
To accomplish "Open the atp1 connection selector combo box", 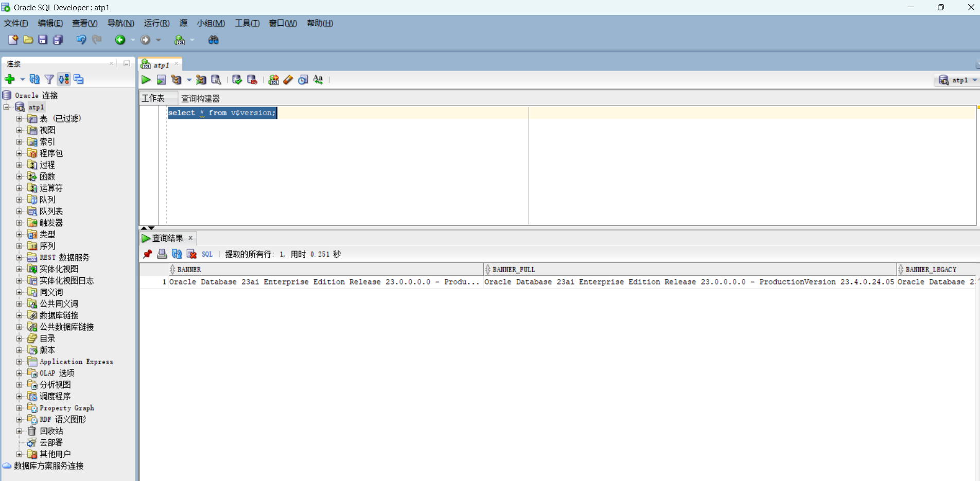I will pyautogui.click(x=957, y=80).
